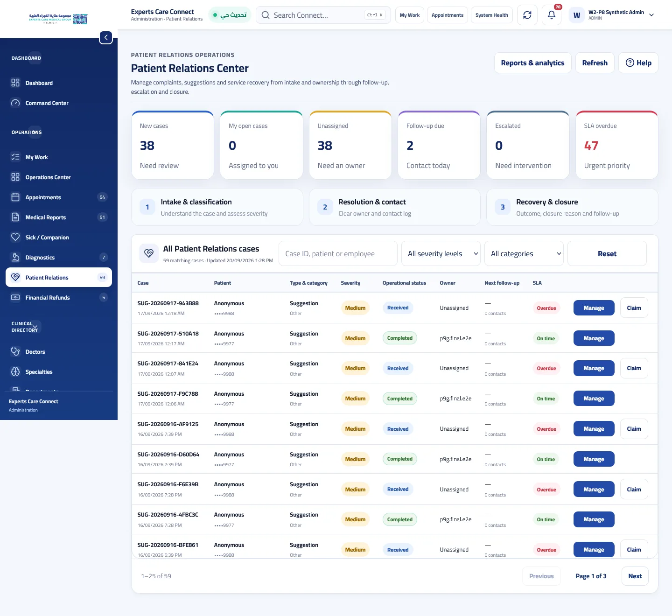Open Appointments from the top bar
This screenshot has height=616, width=672.
tap(448, 15)
